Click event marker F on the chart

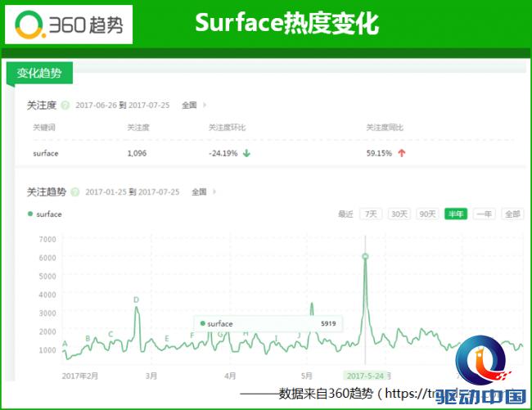pyautogui.click(x=192, y=336)
